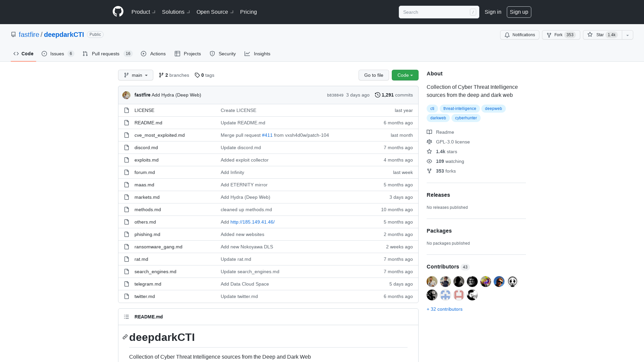
Task: Click the fastfire avatar in the commit header
Action: (126, 95)
